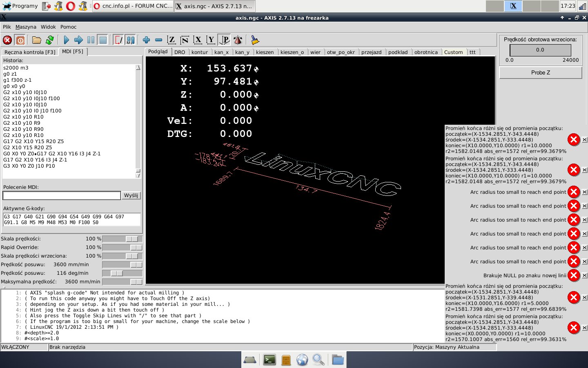Open the Maszyna menu

tap(26, 27)
